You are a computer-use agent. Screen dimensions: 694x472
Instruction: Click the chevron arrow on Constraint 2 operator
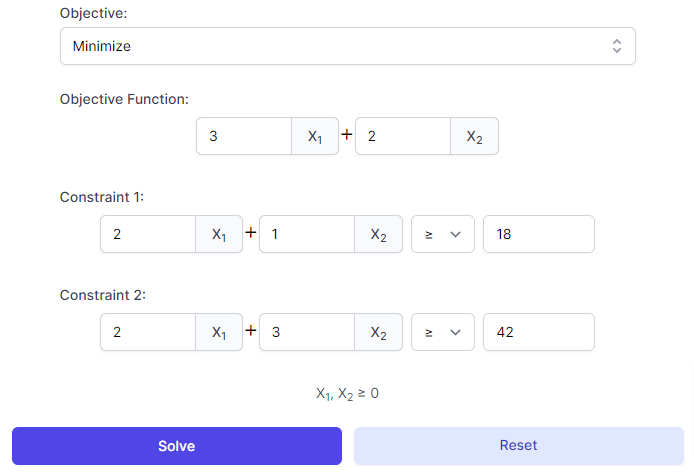click(x=455, y=332)
